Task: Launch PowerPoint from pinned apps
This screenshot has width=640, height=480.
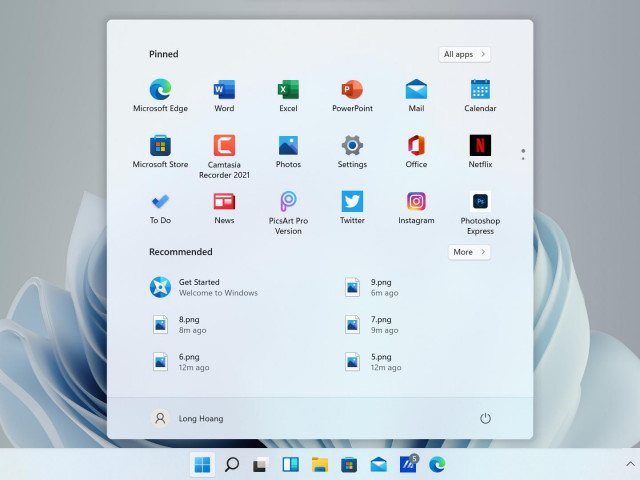Action: (352, 96)
